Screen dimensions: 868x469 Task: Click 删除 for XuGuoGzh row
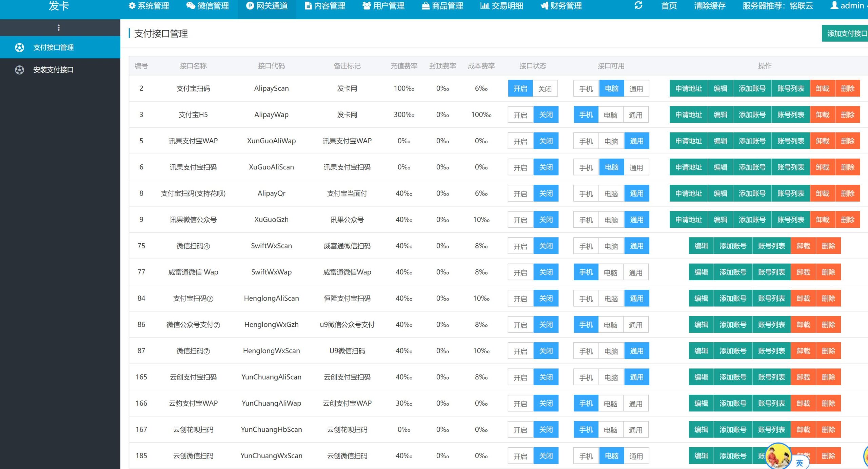(x=848, y=220)
